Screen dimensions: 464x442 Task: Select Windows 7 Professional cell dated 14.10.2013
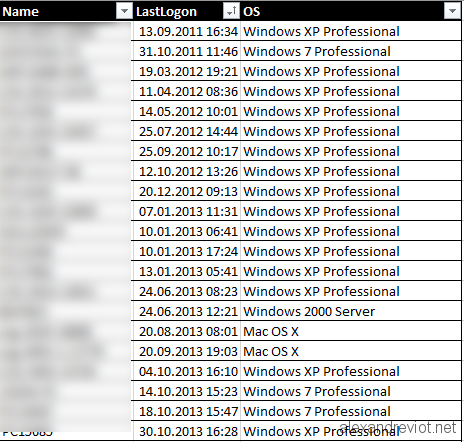351,391
